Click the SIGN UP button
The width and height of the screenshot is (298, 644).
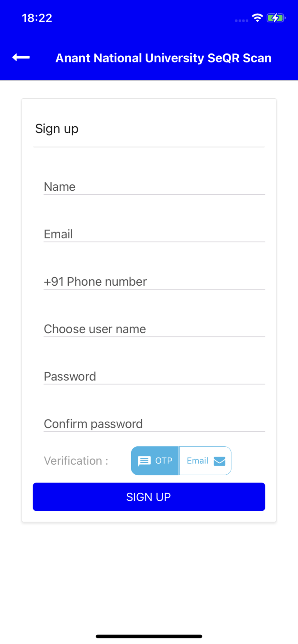[x=149, y=497]
